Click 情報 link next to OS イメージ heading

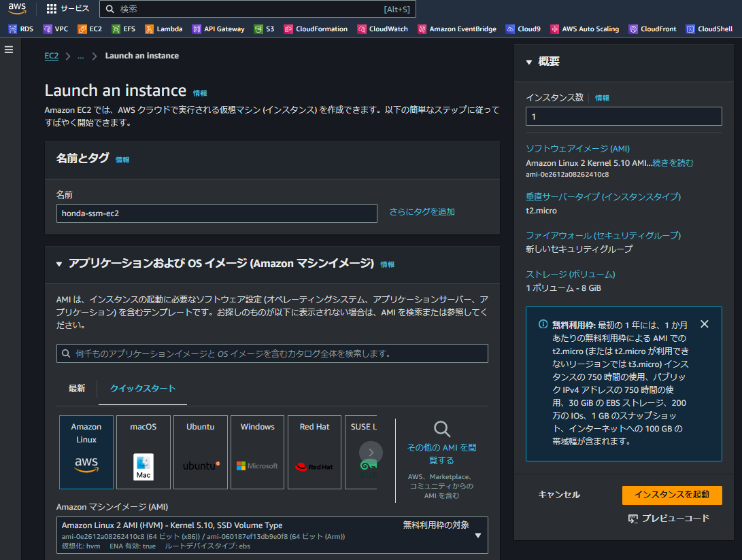click(388, 264)
